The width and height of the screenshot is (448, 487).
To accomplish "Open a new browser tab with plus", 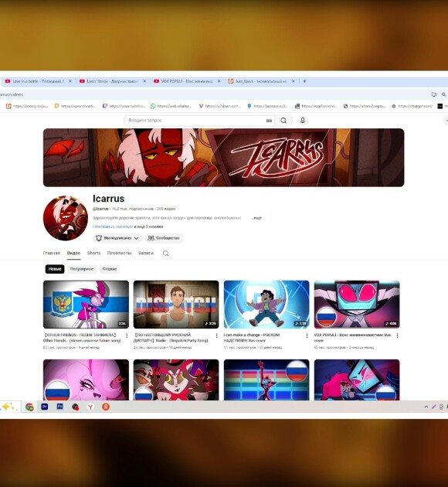I will 304,81.
